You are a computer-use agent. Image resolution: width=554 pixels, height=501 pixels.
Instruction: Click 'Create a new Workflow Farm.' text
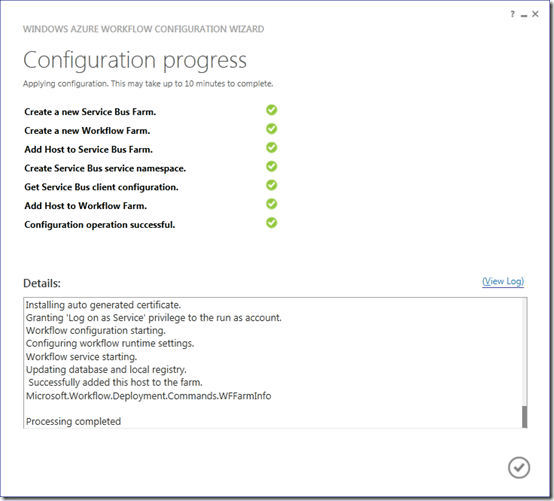tap(87, 131)
